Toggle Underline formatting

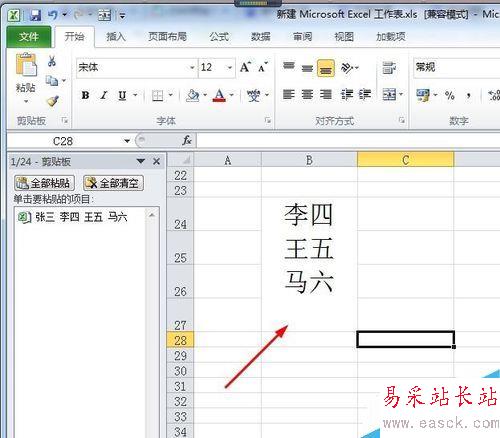(122, 95)
